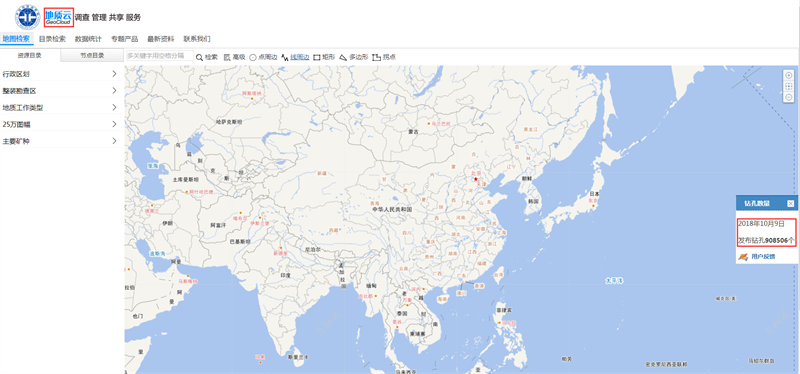800x374 pixels.
Task: Zoom in with the map plus button
Action: pos(788,75)
